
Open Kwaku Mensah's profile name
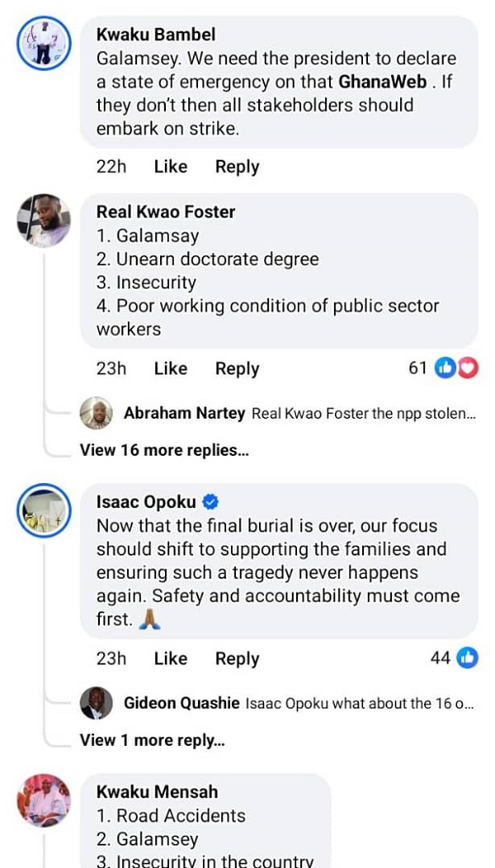pyautogui.click(x=157, y=792)
